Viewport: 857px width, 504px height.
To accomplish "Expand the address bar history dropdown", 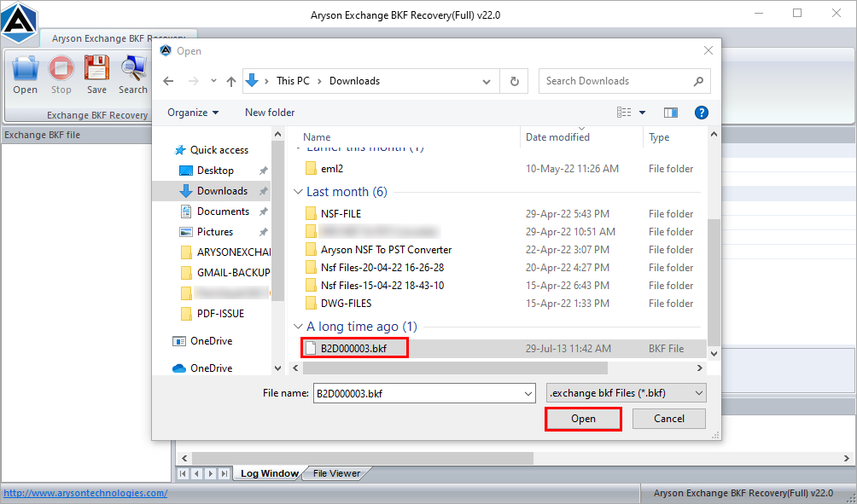I will (486, 81).
